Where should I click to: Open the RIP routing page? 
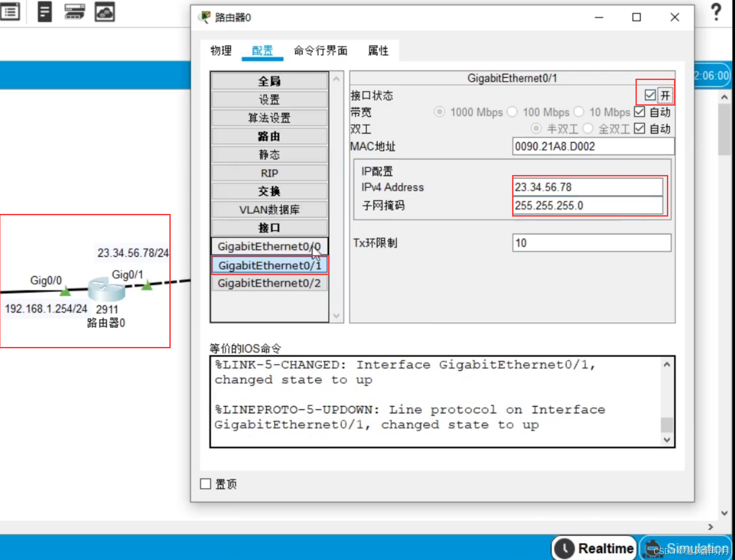tap(269, 173)
